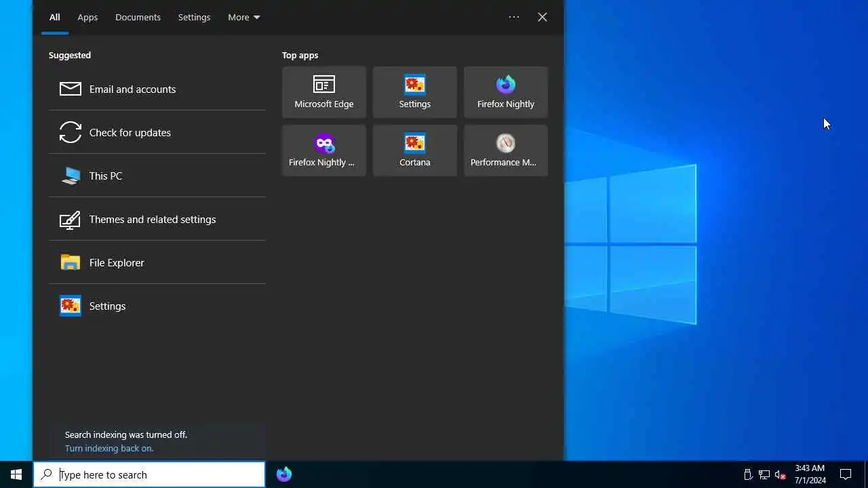This screenshot has width=868, height=488.
Task: Open the Action Center notifications icon
Action: 846,474
